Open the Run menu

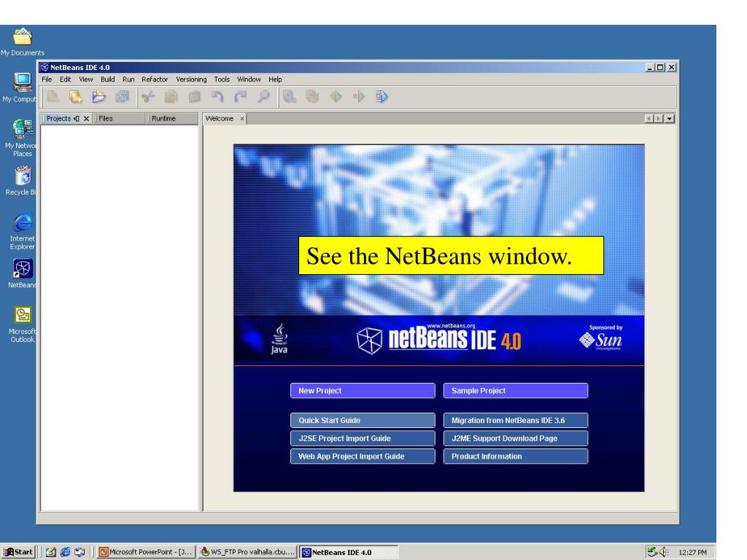pos(128,79)
